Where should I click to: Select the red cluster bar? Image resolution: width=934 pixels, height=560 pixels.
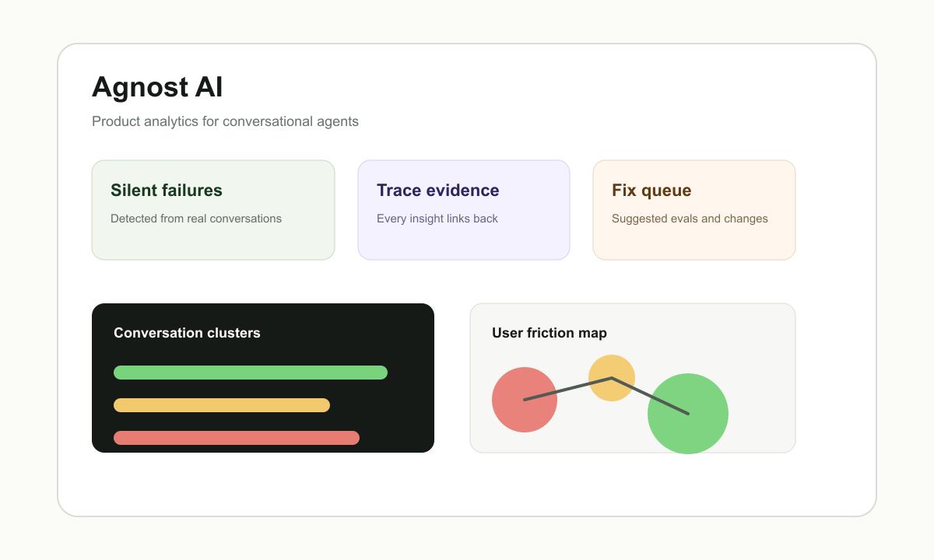[x=237, y=438]
